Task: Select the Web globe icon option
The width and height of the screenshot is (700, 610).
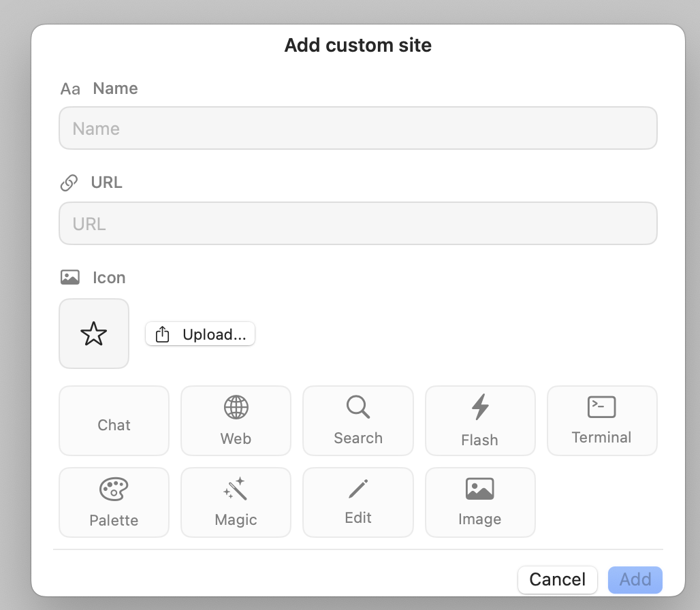Action: pos(236,421)
